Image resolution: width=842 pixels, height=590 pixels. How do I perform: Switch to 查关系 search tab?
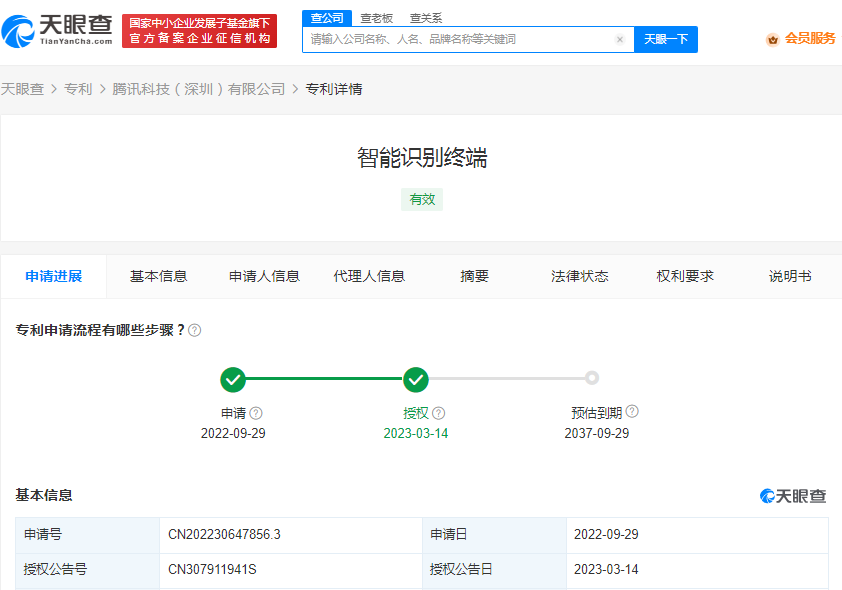pyautogui.click(x=426, y=18)
